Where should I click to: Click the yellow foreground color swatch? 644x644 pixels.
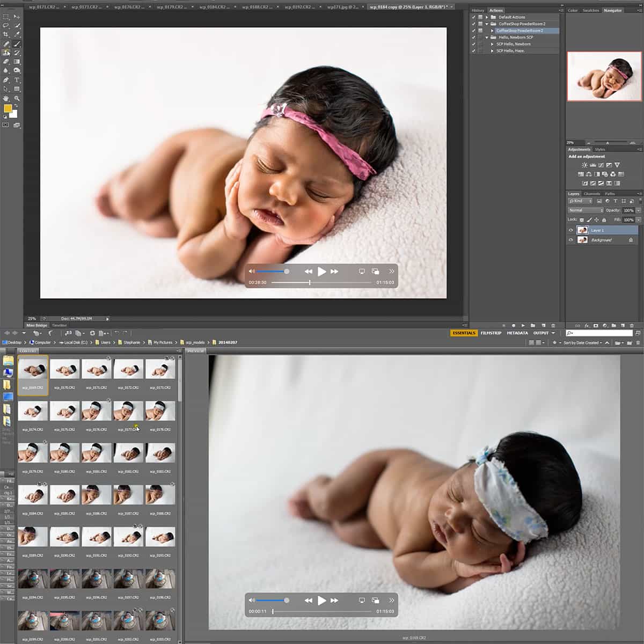(8, 109)
